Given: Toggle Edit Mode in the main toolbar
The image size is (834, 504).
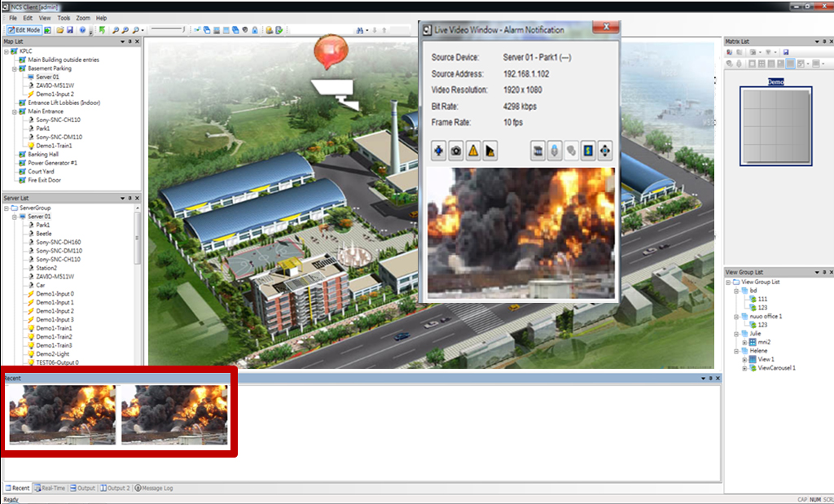Looking at the screenshot, I should click(24, 30).
